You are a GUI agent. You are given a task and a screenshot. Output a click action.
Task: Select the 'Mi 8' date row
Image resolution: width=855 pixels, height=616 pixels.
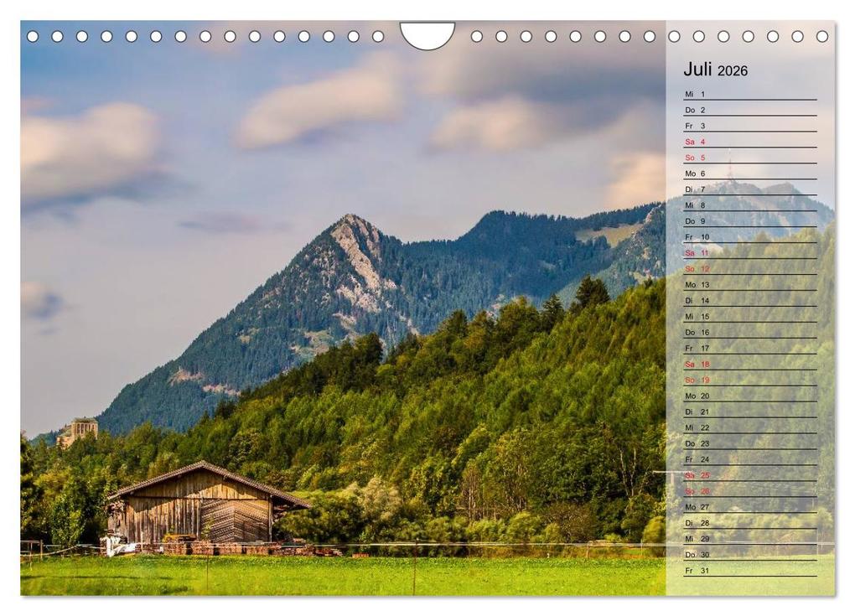tap(750, 205)
